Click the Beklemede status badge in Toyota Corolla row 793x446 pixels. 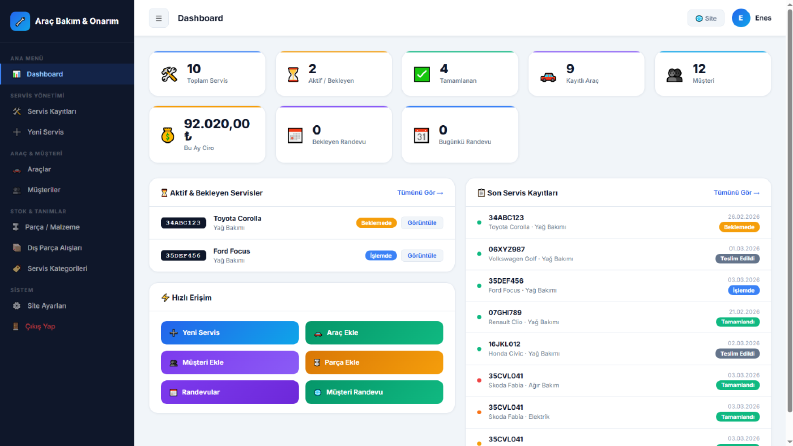pos(376,223)
